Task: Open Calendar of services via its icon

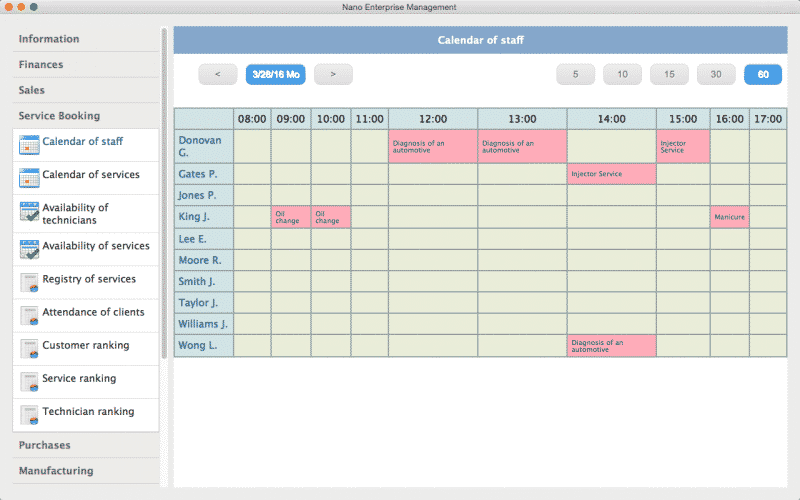Action: (29, 178)
